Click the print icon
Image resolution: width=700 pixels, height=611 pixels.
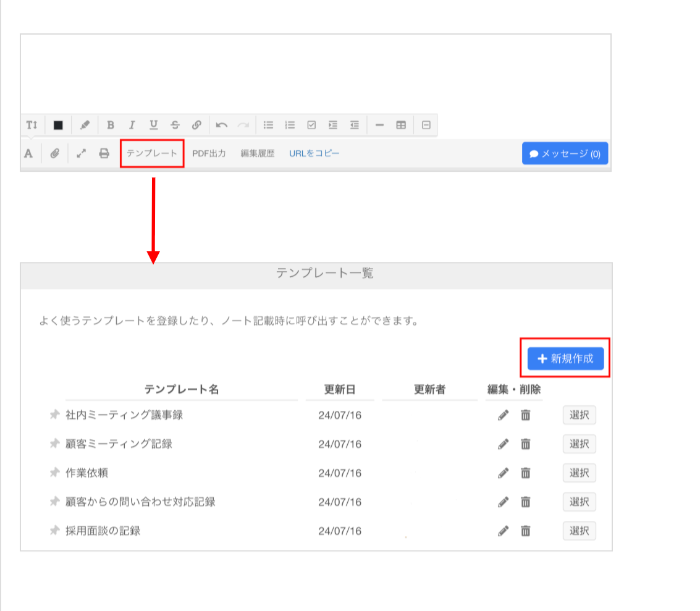click(x=104, y=153)
